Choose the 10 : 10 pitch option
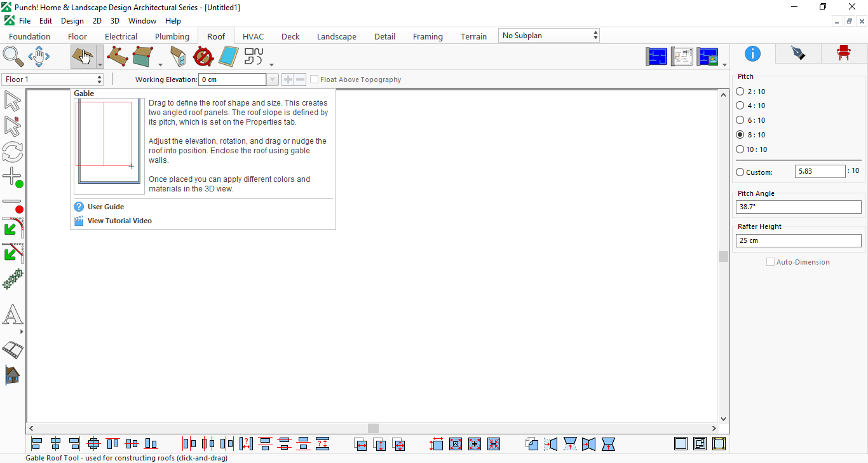 point(751,149)
